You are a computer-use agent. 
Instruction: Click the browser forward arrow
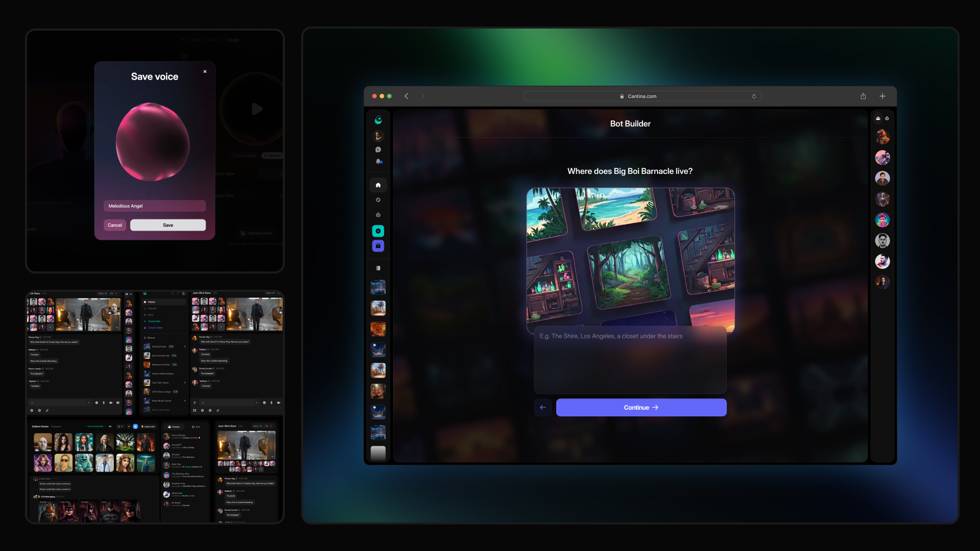coord(422,96)
